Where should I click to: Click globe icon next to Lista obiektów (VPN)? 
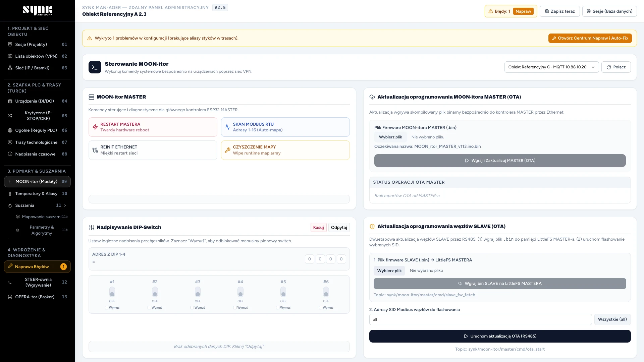point(10,56)
